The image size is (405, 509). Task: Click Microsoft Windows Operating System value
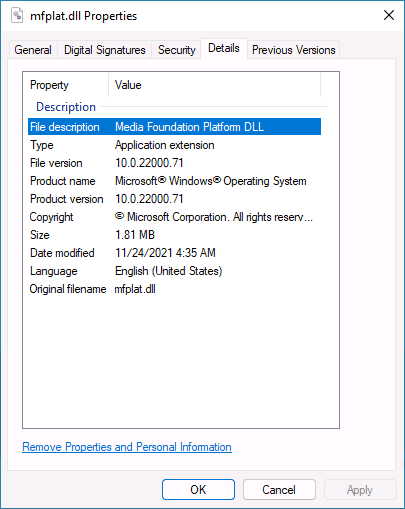(211, 181)
